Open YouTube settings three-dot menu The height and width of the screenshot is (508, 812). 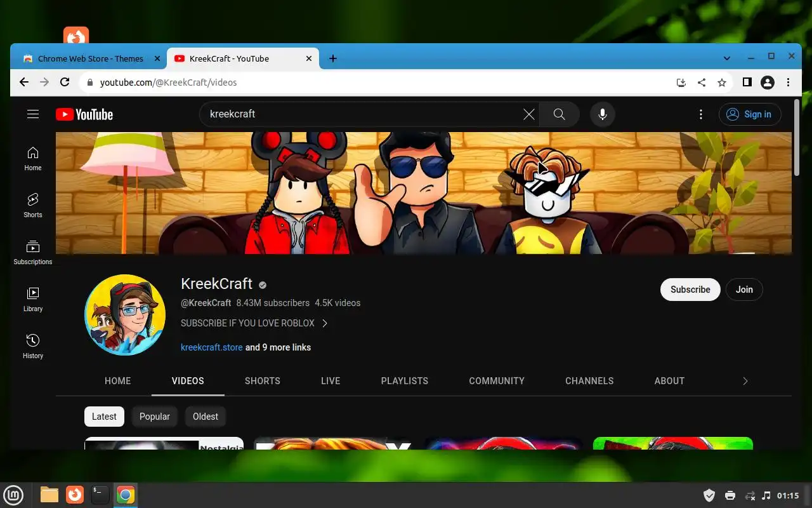tap(700, 114)
